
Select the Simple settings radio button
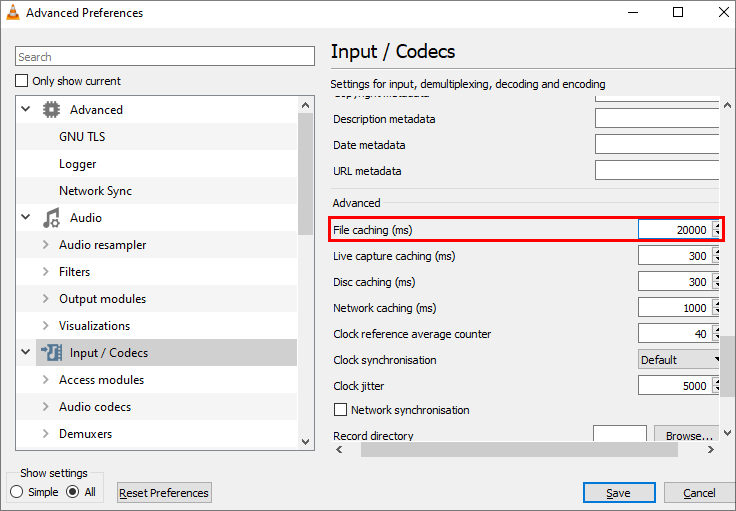tap(17, 492)
